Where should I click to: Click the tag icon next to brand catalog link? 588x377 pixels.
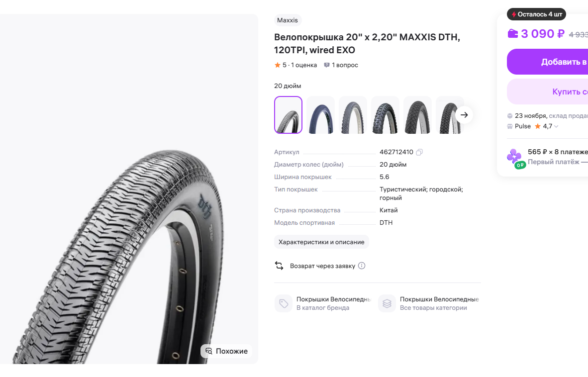point(284,303)
